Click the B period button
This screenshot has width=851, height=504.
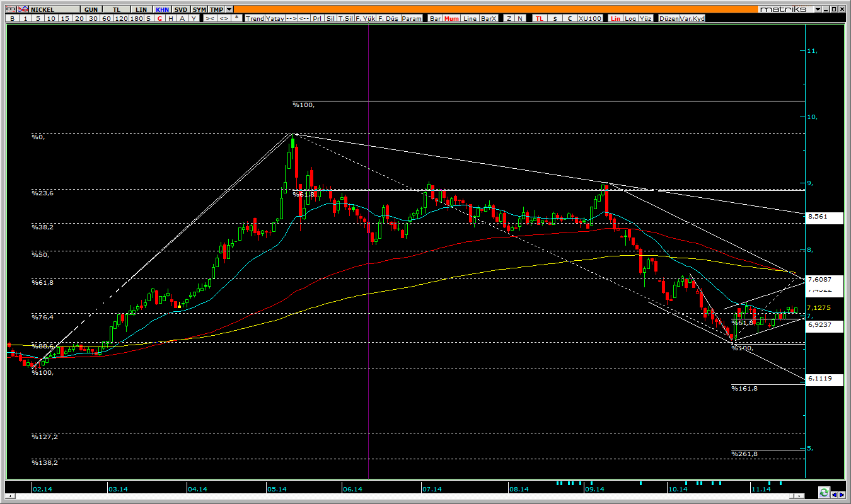12,18
